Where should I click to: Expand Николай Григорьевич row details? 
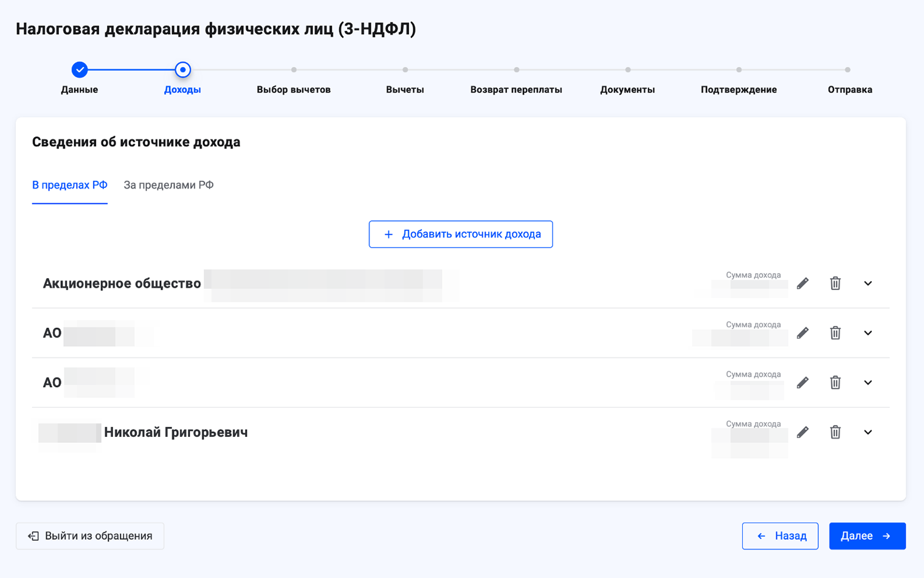(x=867, y=433)
